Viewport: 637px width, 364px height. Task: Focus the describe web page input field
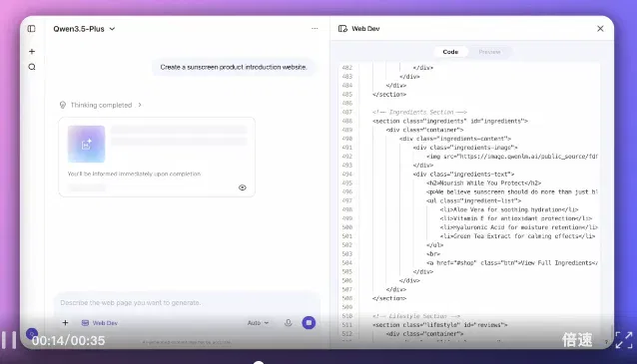187,303
